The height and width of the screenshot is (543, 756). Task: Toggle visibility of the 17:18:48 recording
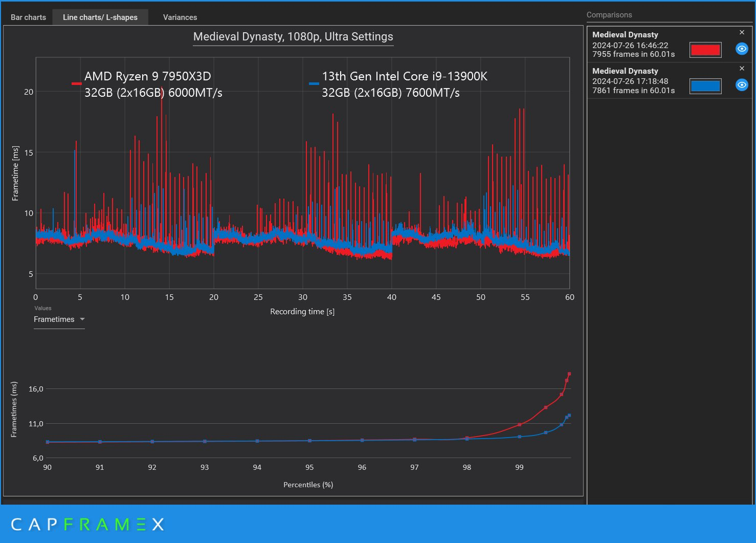click(x=742, y=85)
